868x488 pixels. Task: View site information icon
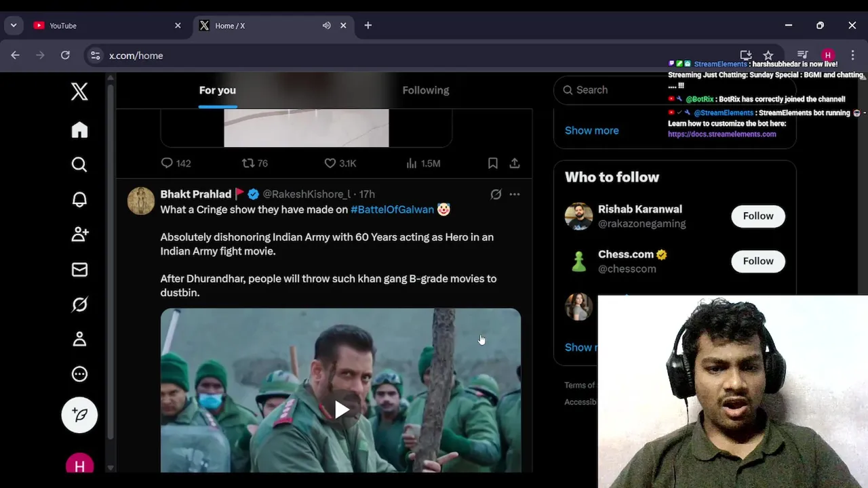click(x=96, y=56)
